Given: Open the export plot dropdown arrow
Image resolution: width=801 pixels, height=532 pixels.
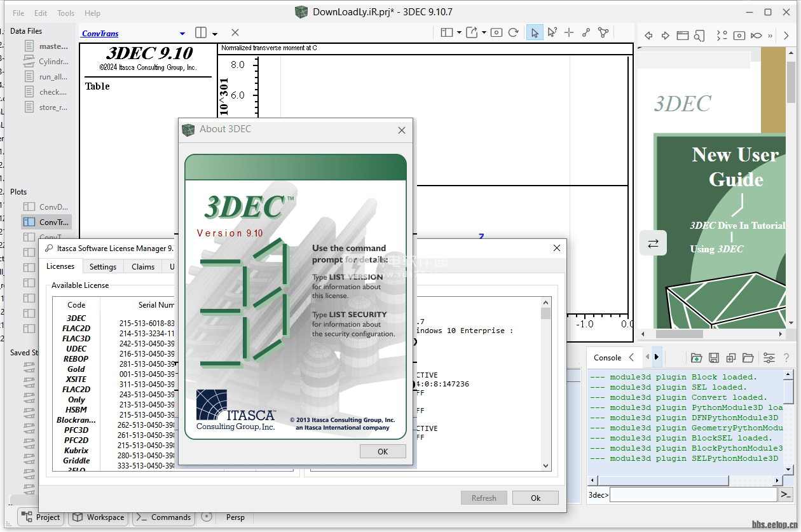Looking at the screenshot, I should coord(484,33).
